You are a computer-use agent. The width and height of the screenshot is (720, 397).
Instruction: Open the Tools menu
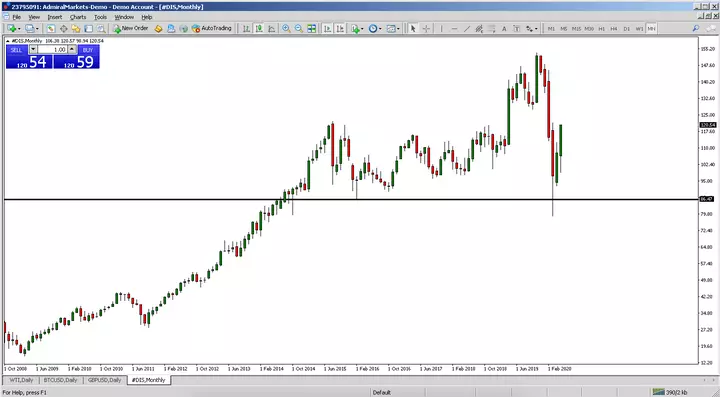click(100, 17)
